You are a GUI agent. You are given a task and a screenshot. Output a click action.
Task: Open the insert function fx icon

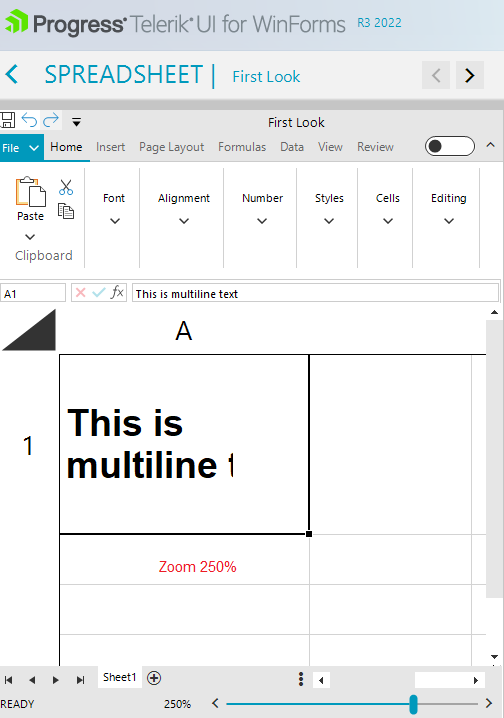[117, 292]
